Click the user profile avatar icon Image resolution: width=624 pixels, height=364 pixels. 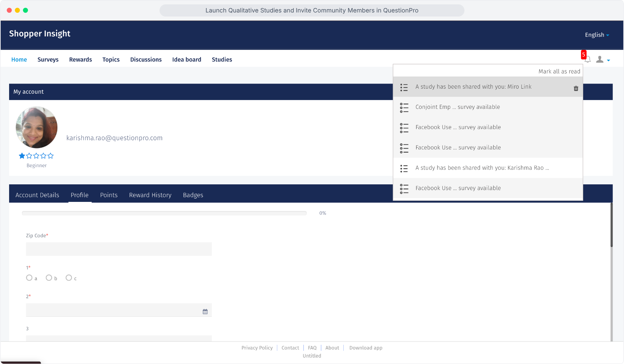click(x=600, y=60)
